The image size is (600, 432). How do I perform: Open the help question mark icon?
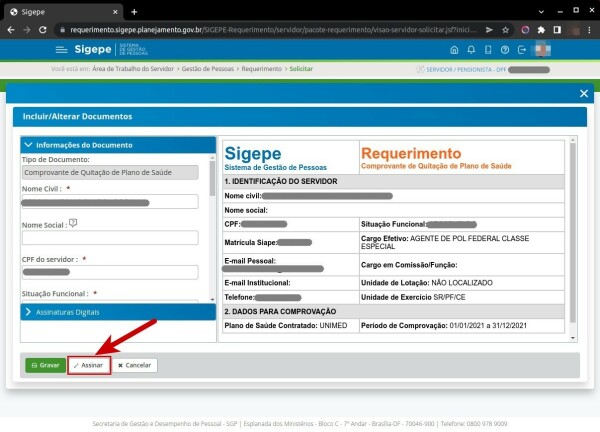pos(505,50)
